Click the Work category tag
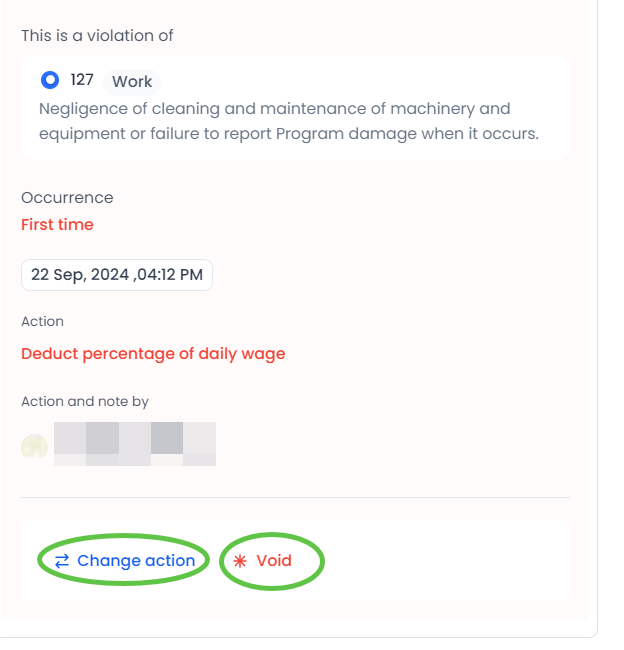 pos(132,82)
